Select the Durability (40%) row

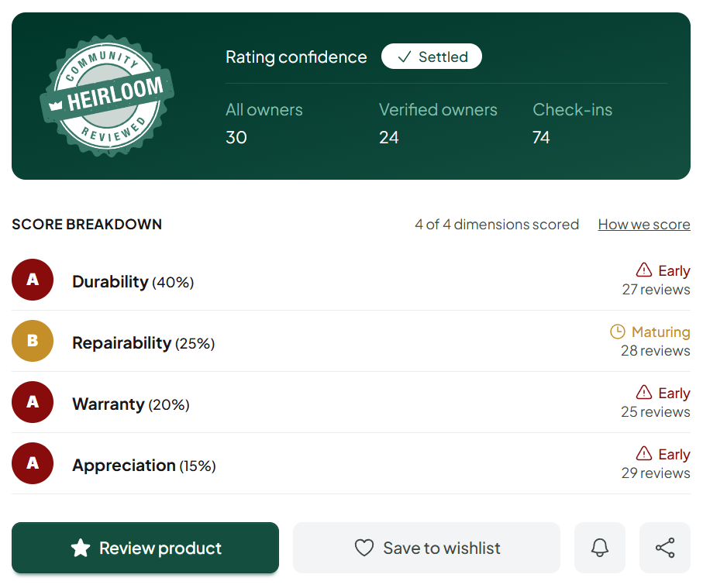[351, 280]
